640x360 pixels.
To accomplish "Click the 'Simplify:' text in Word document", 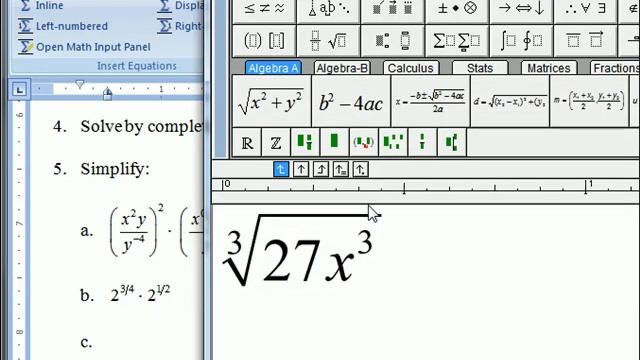I will coord(115,169).
